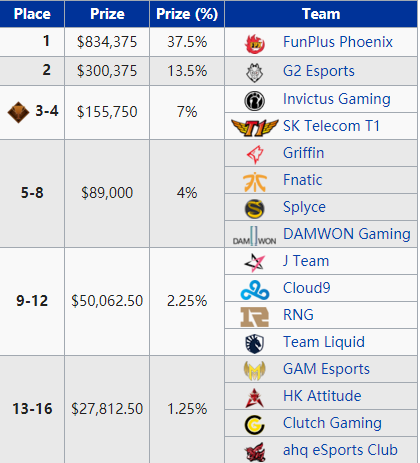Viewport: 420px width, 463px height.
Task: Follow the ahq eSports Club link
Action: coord(340,450)
